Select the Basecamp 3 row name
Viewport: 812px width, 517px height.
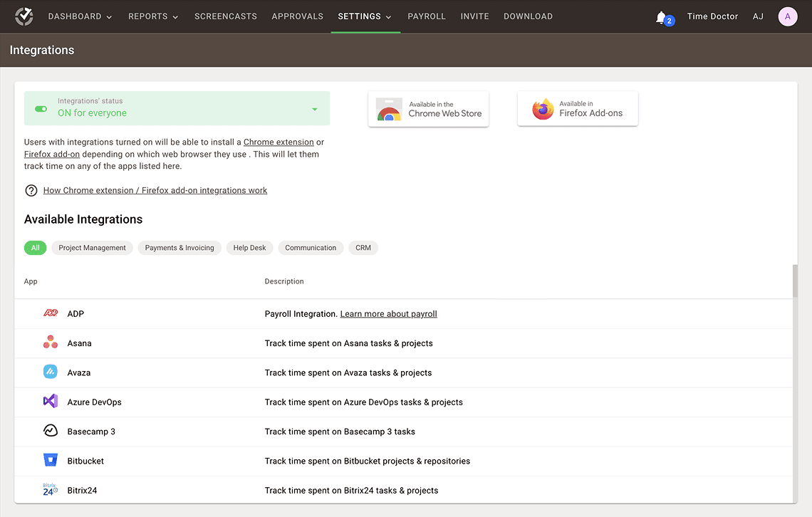click(91, 432)
